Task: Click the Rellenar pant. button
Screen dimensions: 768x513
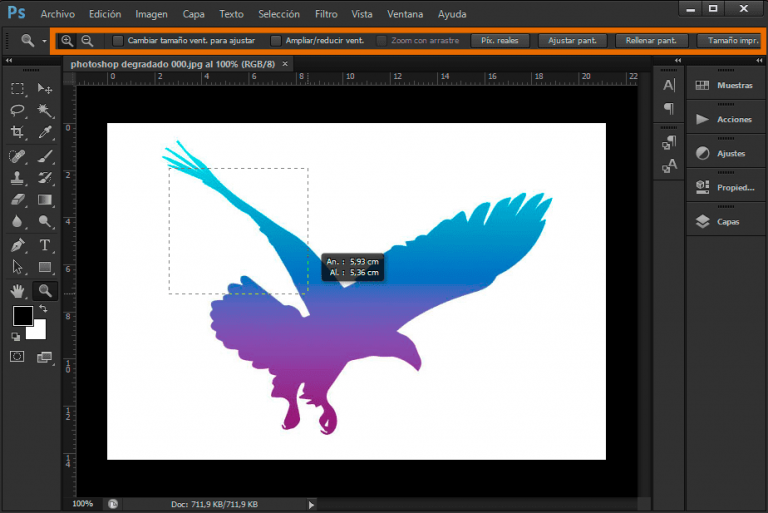Action: 651,41
